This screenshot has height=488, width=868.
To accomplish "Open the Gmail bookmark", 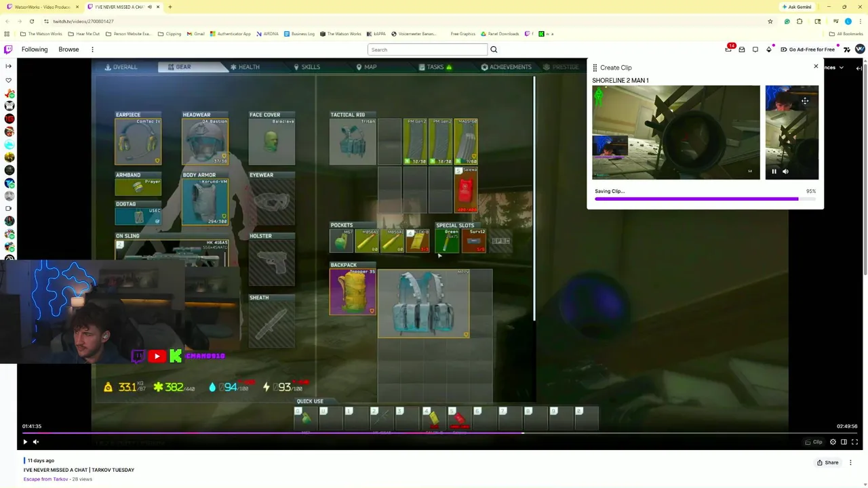I will (x=195, y=34).
